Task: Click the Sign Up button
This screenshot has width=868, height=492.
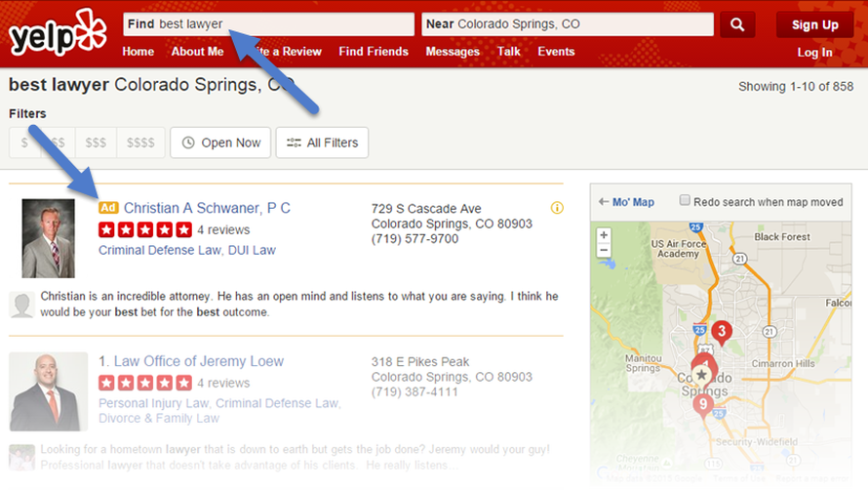Action: point(814,25)
